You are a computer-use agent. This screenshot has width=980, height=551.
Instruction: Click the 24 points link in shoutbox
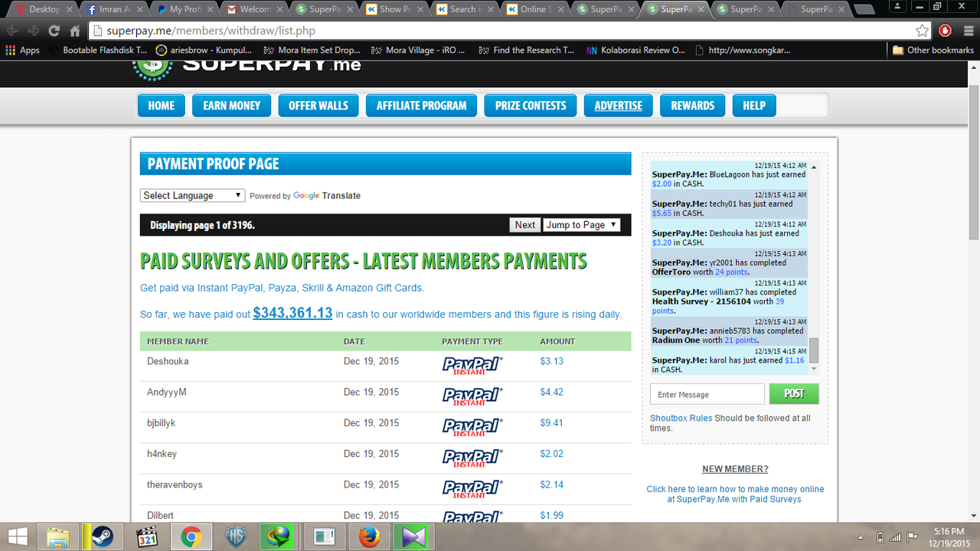(731, 272)
